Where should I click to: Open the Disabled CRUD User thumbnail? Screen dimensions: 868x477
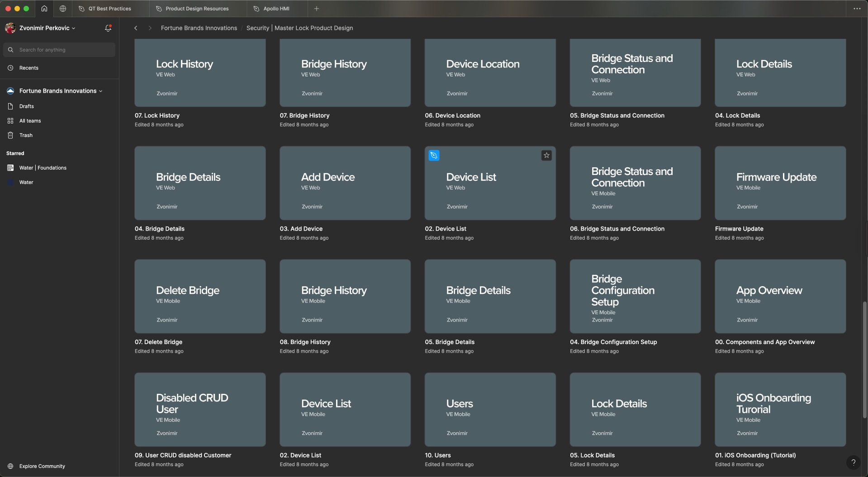click(200, 410)
